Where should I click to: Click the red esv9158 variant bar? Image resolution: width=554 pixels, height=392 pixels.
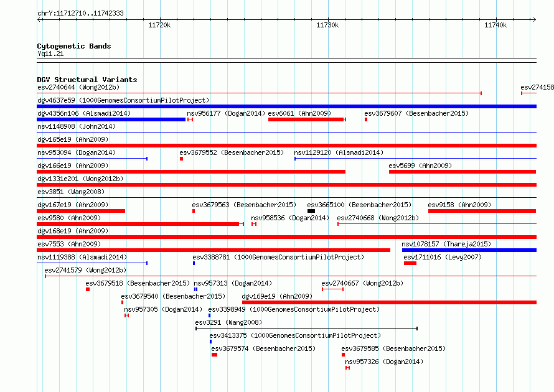pyautogui.click(x=482, y=211)
